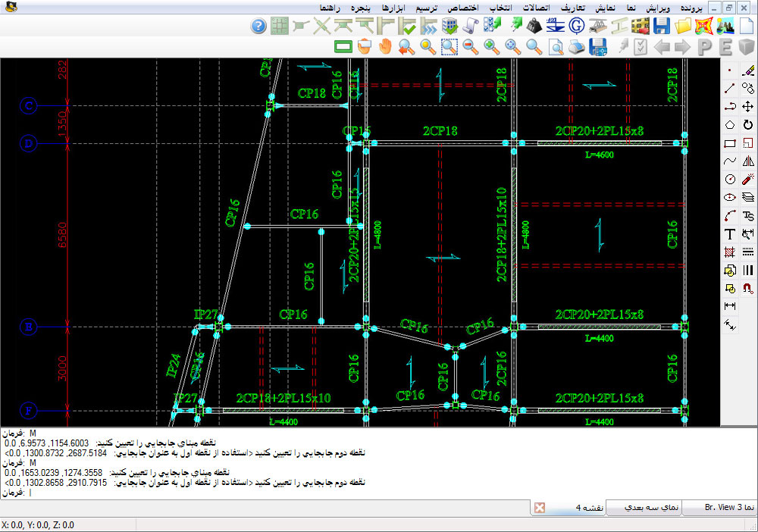Image resolution: width=758 pixels, height=532 pixels.
Task: Click the Pan hand tool
Action: tap(385, 47)
